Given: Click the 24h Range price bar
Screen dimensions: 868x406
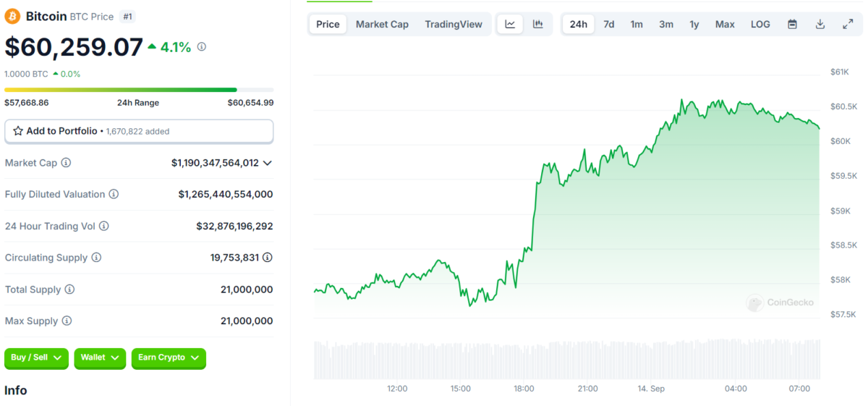Looking at the screenshot, I should 139,90.
